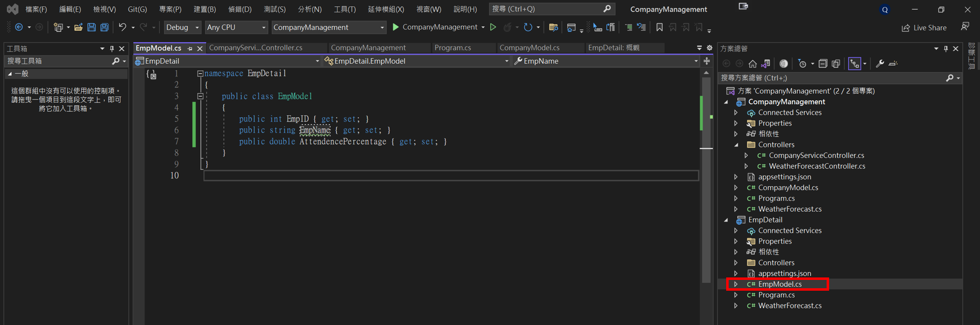Open the 偵錯(D) menu
The width and height of the screenshot is (980, 325).
240,9
